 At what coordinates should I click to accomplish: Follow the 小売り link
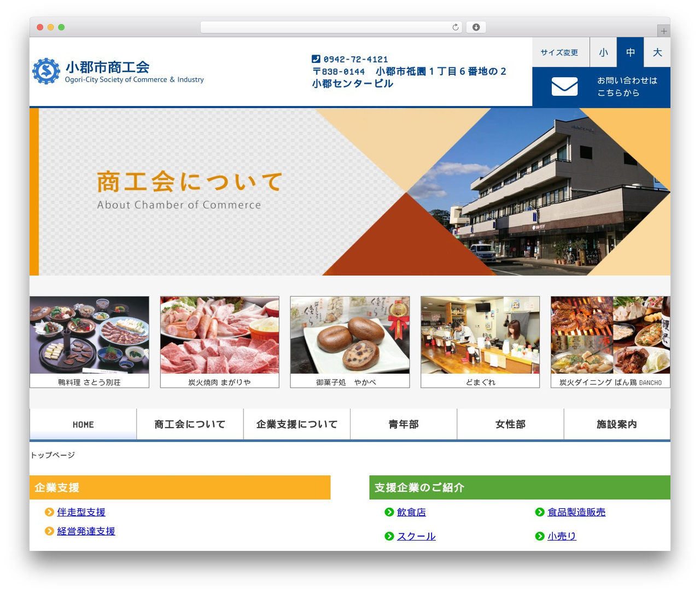(562, 536)
